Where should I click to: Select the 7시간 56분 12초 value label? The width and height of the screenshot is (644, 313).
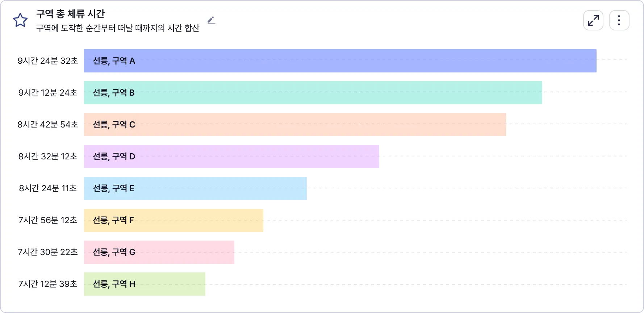point(48,220)
